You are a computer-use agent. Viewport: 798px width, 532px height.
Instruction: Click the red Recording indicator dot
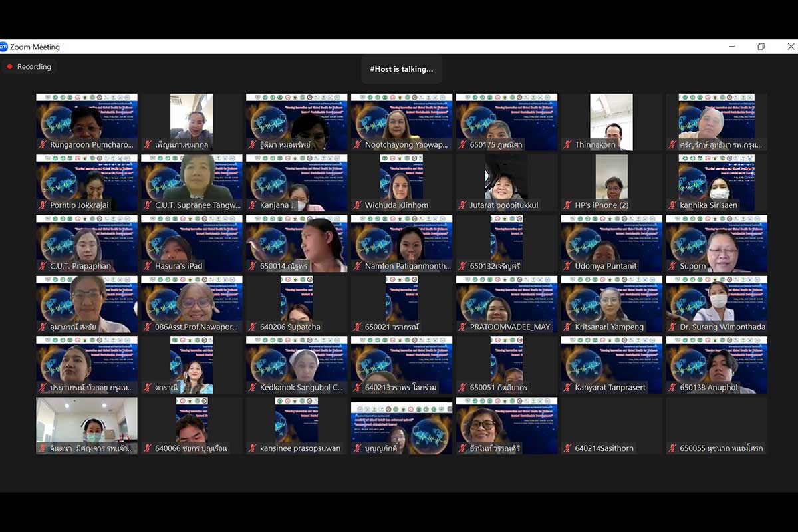point(10,66)
